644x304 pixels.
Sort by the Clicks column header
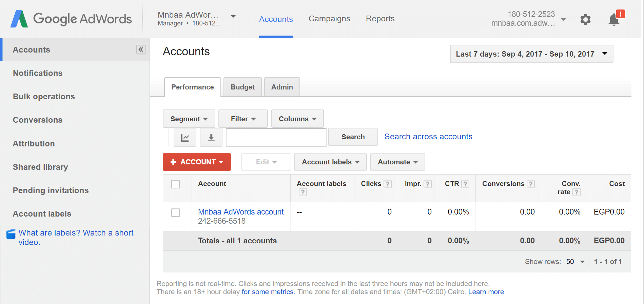[371, 184]
